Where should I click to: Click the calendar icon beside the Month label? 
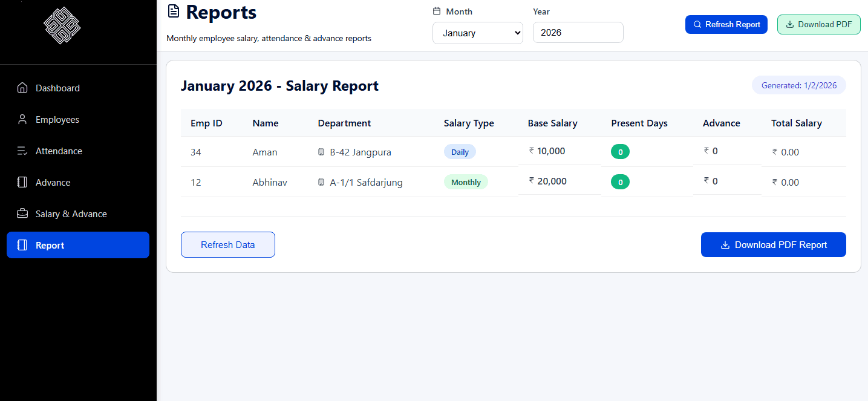tap(437, 11)
